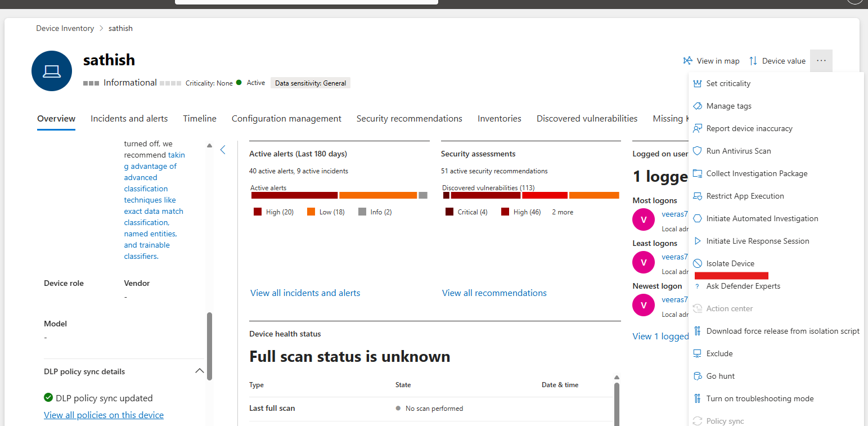The width and height of the screenshot is (868, 426).
Task: Select the Last full scan row label
Action: (272, 408)
